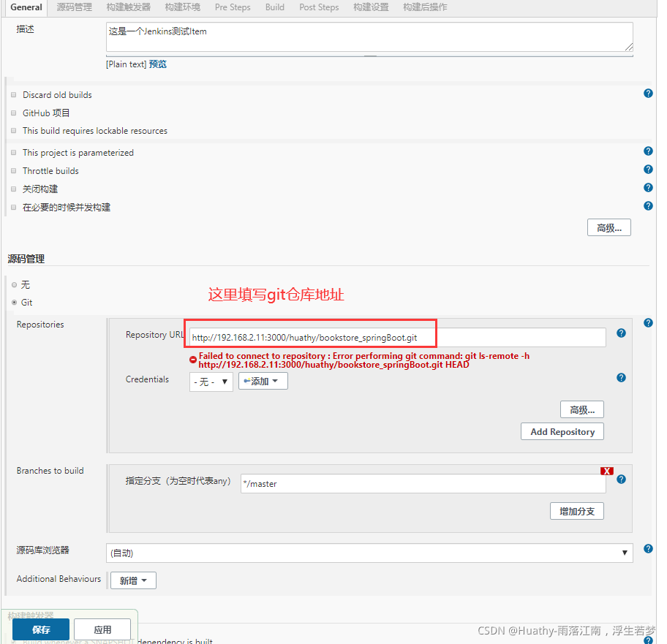The image size is (667, 644).
Task: Click the 保存 save button
Action: coord(41,629)
